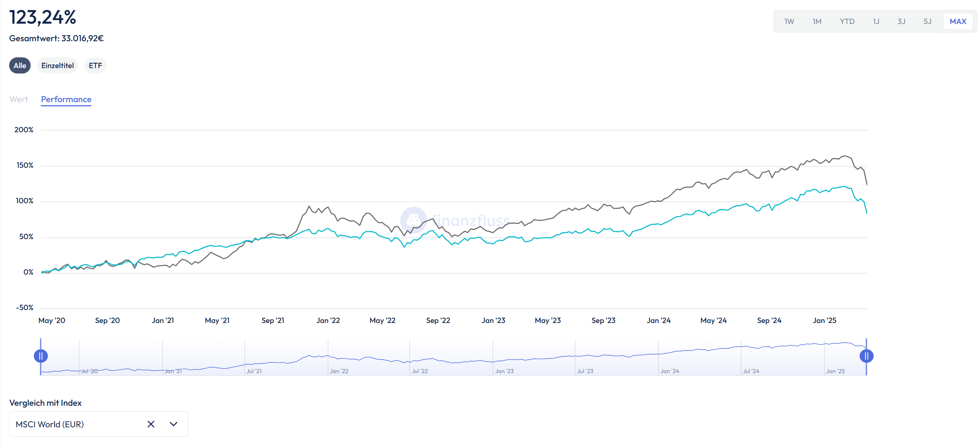980x447 pixels.
Task: Select the 1M time range
Action: click(817, 21)
